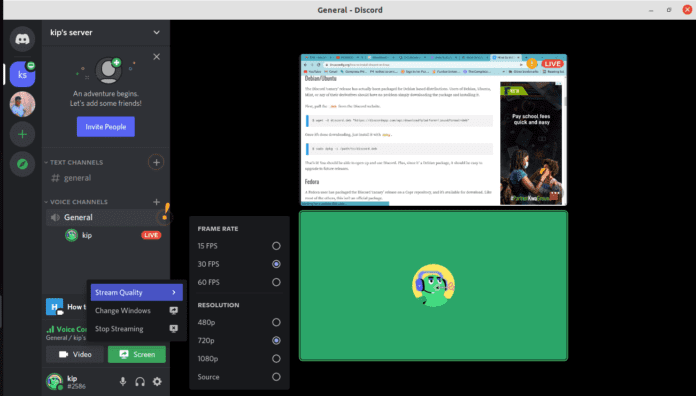Collapse the Voice Channels category
The width and height of the screenshot is (696, 396).
(76, 202)
